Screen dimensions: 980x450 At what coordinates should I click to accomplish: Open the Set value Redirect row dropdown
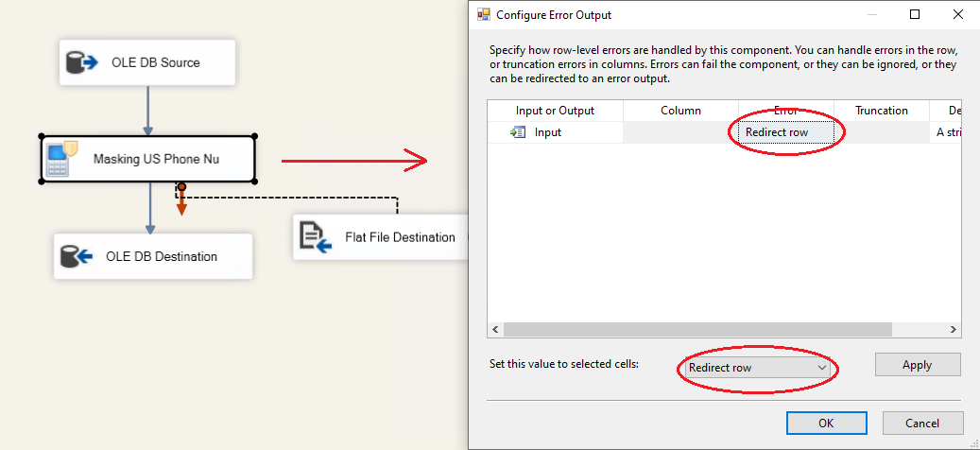[x=754, y=367]
